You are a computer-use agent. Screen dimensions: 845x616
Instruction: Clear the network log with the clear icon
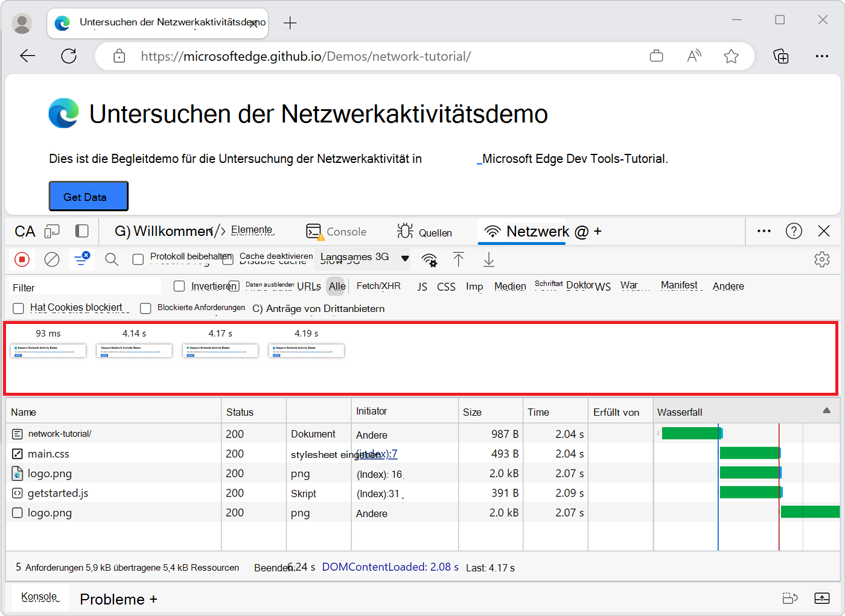click(x=52, y=259)
